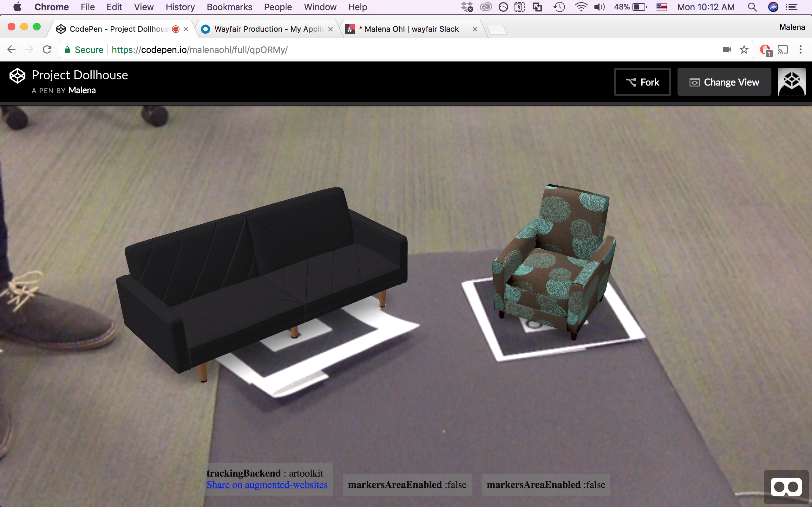The height and width of the screenshot is (507, 812).
Task: Click the red ad blocker extension icon
Action: (765, 50)
